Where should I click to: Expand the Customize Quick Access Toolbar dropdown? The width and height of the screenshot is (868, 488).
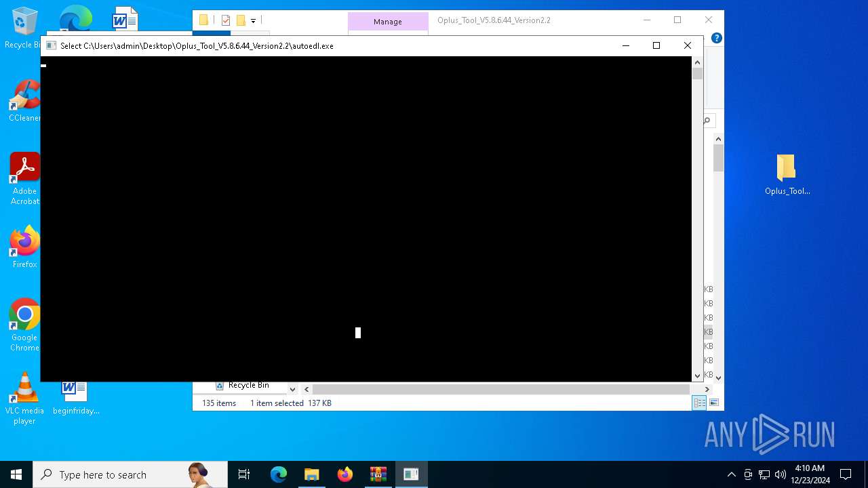(253, 20)
